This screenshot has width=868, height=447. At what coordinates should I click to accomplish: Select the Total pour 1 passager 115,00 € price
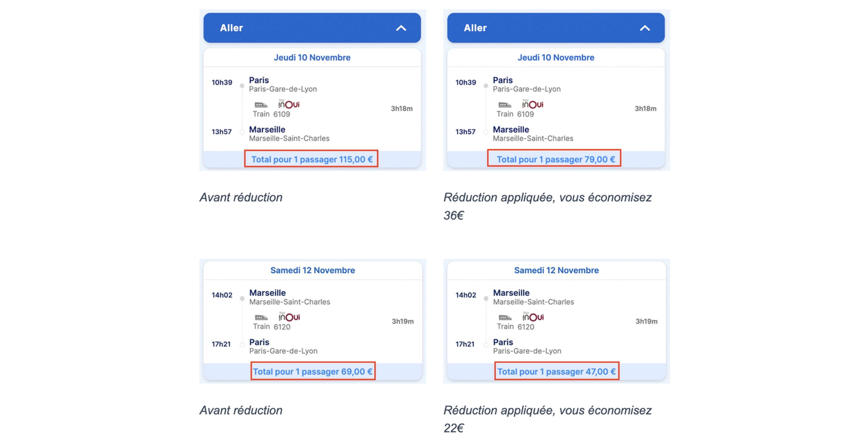pos(312,159)
